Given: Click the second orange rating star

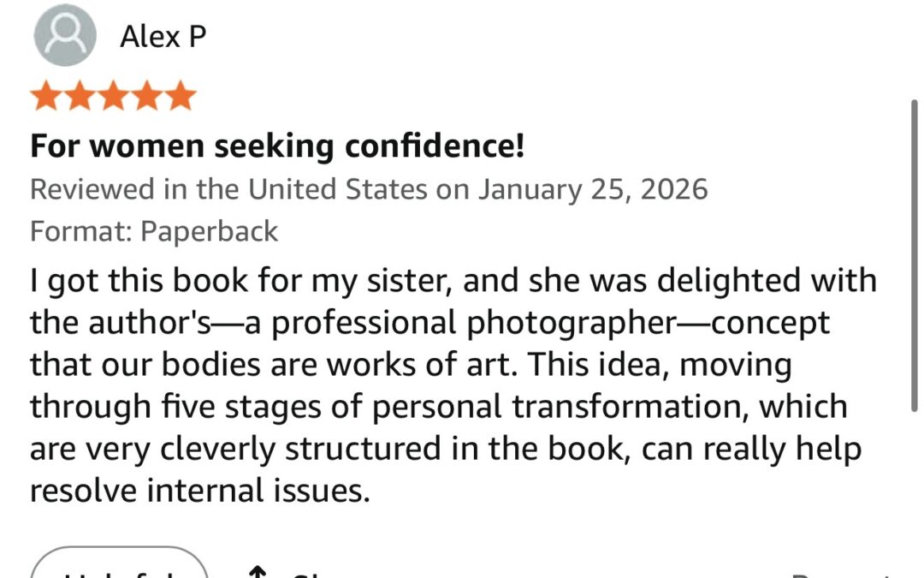Looking at the screenshot, I should pos(80,97).
